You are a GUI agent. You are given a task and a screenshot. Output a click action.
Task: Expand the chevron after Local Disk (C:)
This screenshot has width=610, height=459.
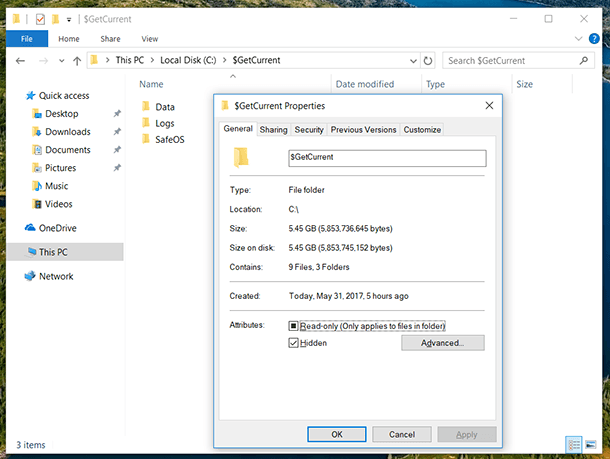pyautogui.click(x=224, y=60)
